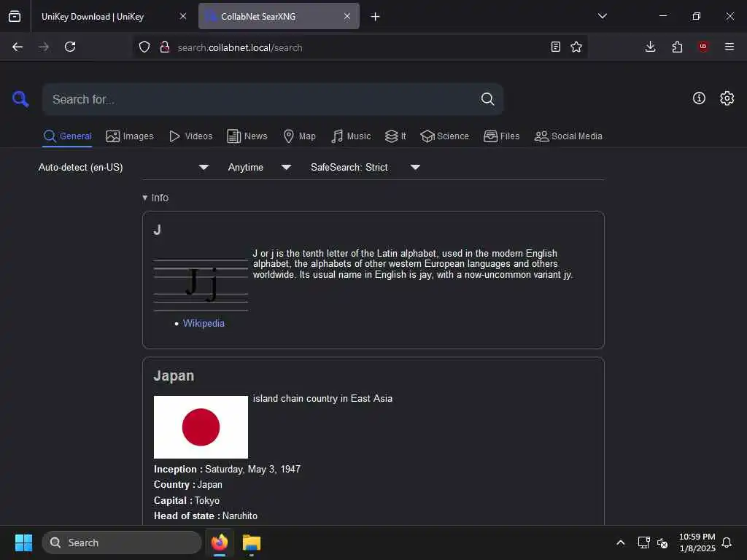Viewport: 747px width, 560px height.
Task: Select the Videos search category
Action: [x=190, y=136]
